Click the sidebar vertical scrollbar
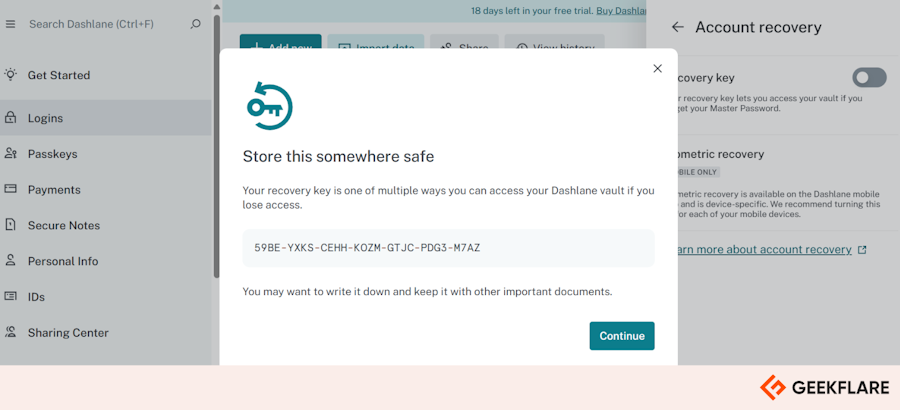This screenshot has height=410, width=900. click(x=216, y=146)
